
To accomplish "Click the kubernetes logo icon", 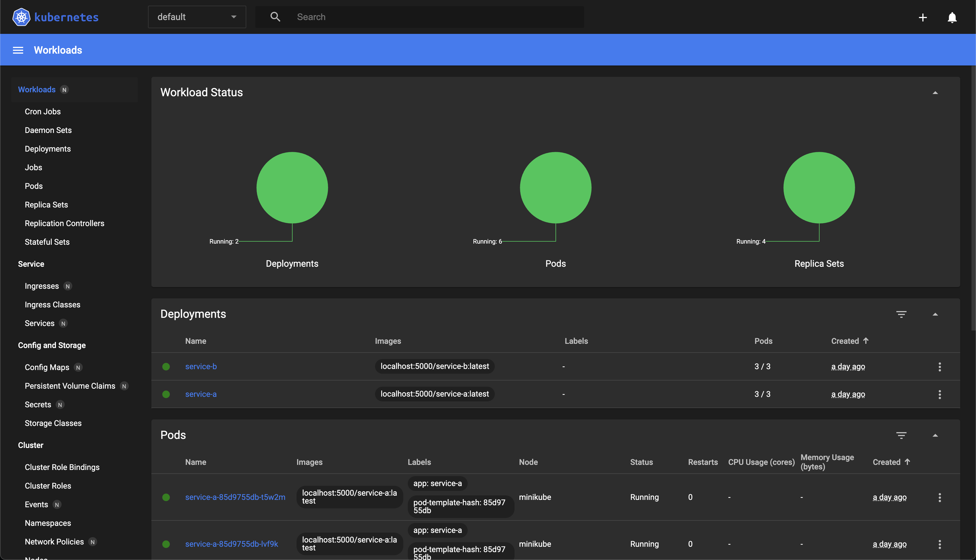I will (21, 17).
